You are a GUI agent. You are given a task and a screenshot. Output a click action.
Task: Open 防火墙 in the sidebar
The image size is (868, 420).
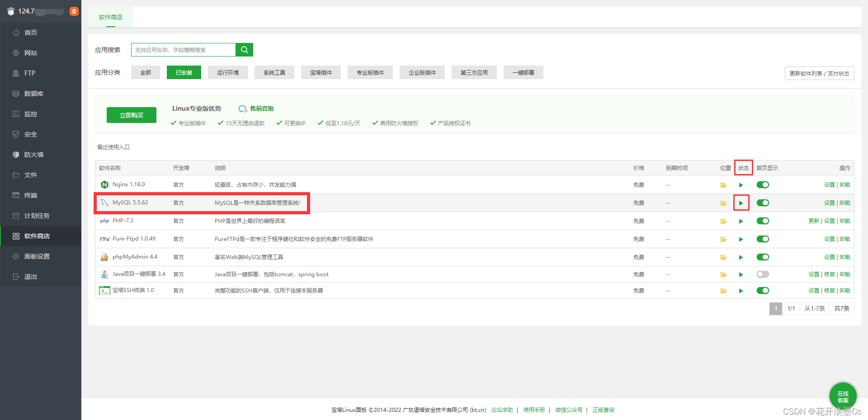pyautogui.click(x=41, y=155)
